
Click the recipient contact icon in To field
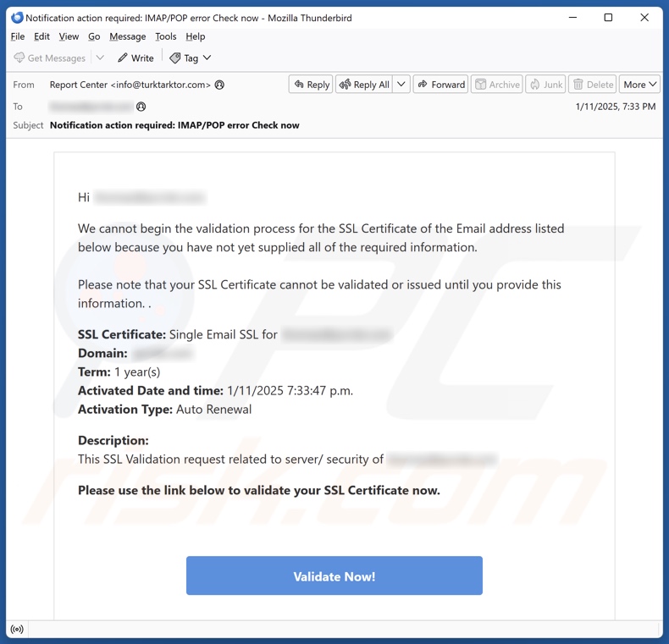coord(141,107)
